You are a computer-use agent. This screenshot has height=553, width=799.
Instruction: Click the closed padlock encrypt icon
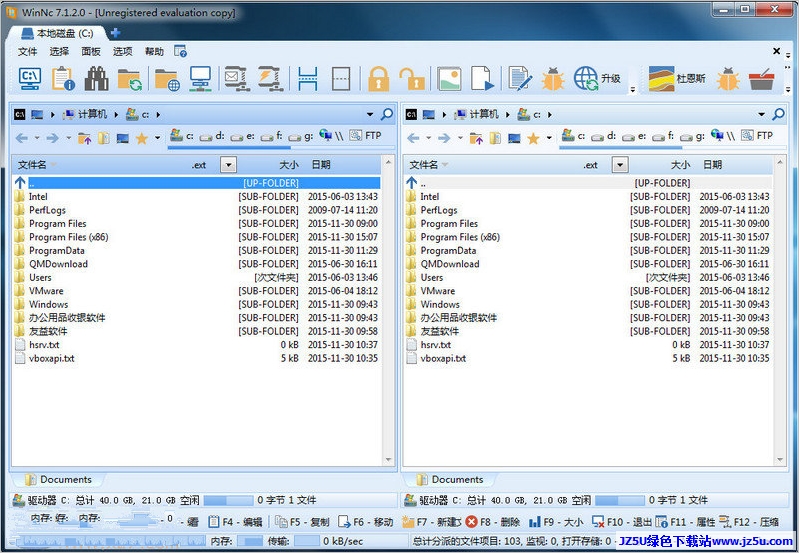coord(378,79)
